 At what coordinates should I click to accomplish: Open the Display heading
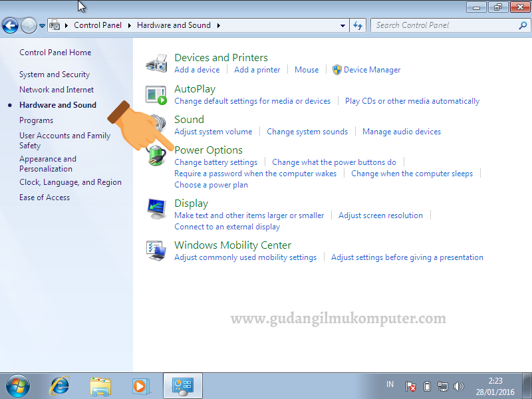coord(191,203)
